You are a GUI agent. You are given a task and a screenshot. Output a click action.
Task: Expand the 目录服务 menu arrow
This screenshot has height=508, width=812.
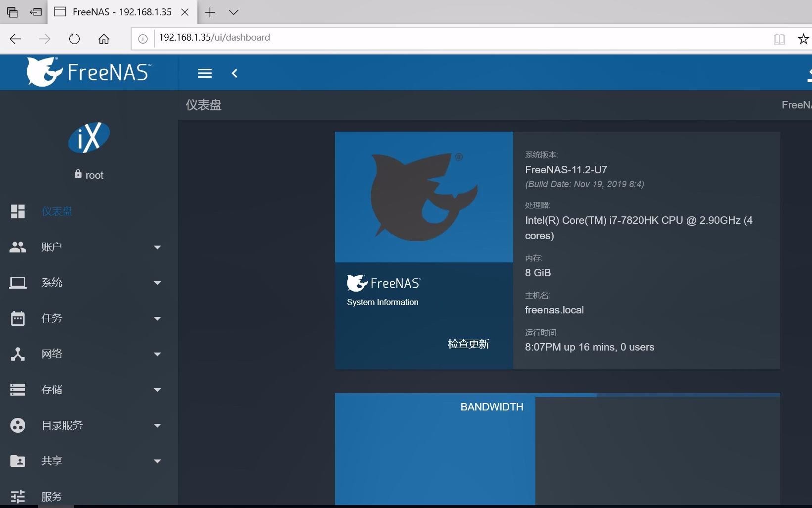coord(157,425)
